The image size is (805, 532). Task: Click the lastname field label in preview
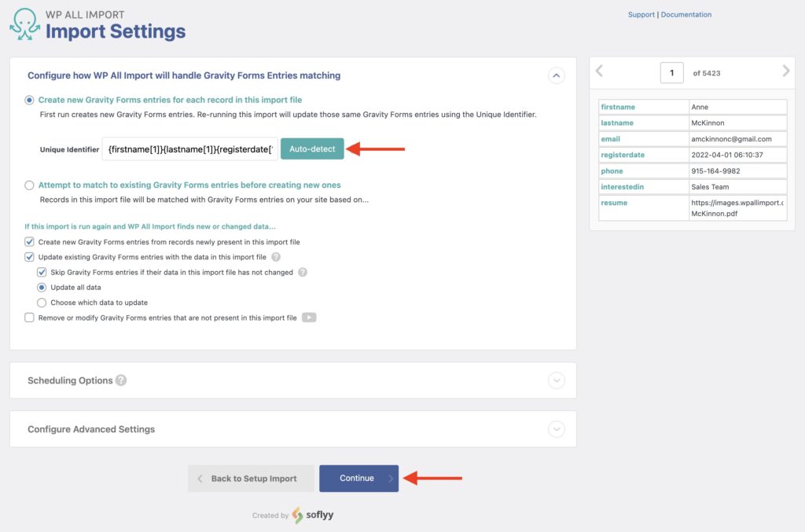point(617,123)
